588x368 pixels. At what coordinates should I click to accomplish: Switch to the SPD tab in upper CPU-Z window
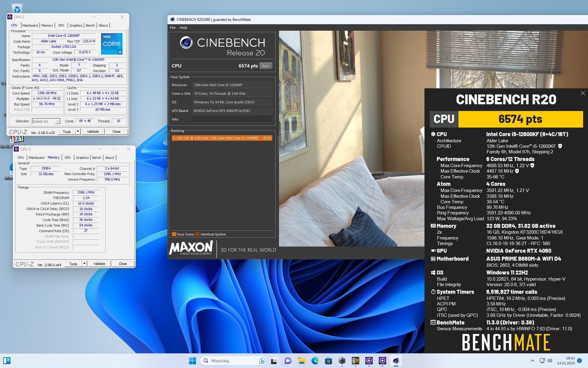(61, 25)
